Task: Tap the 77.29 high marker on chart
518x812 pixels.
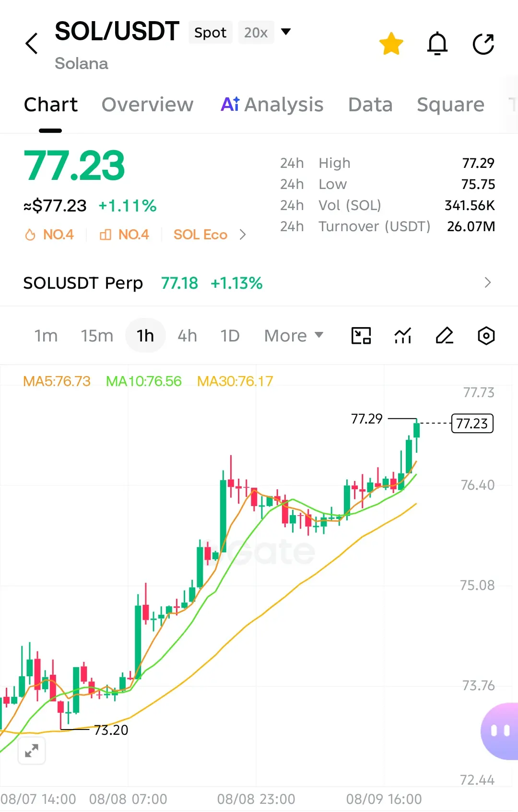Action: [x=367, y=419]
